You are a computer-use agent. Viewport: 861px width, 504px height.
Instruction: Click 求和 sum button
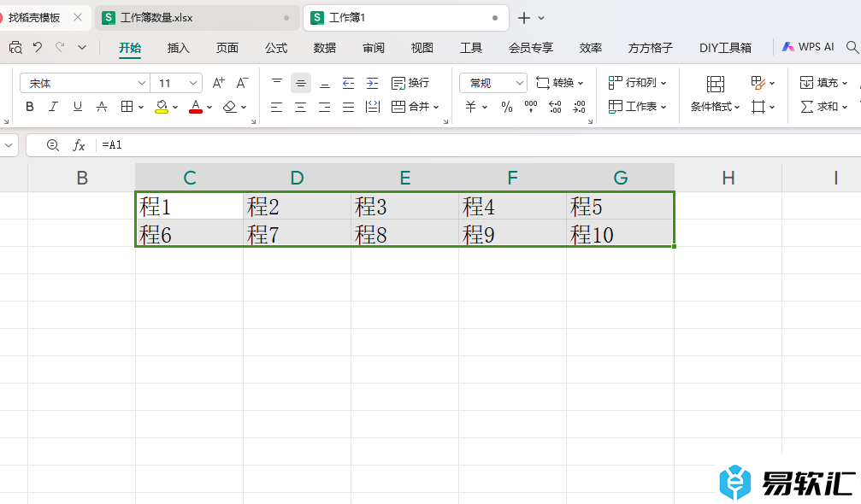(823, 107)
